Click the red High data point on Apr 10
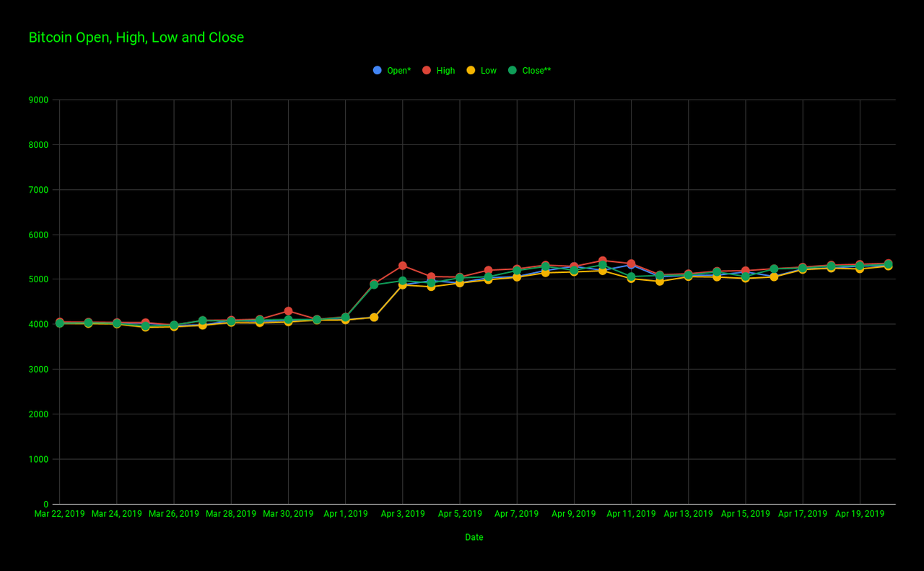 pos(603,261)
